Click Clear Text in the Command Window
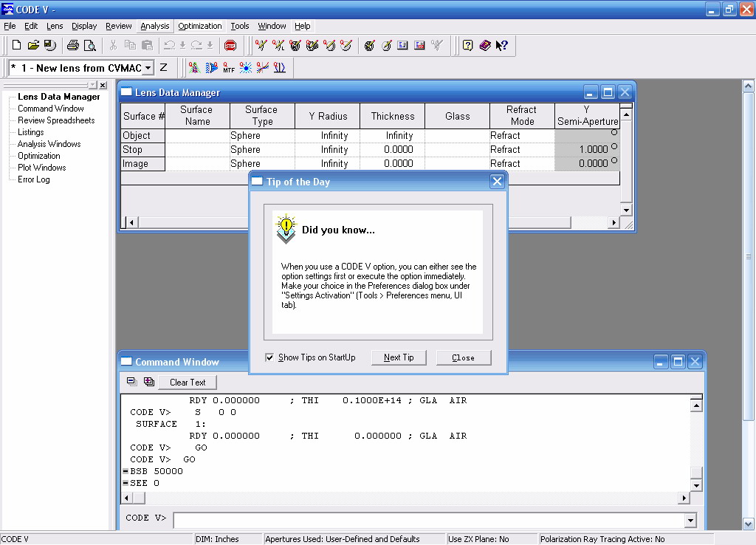Viewport: 756px width, 545px height. (188, 382)
